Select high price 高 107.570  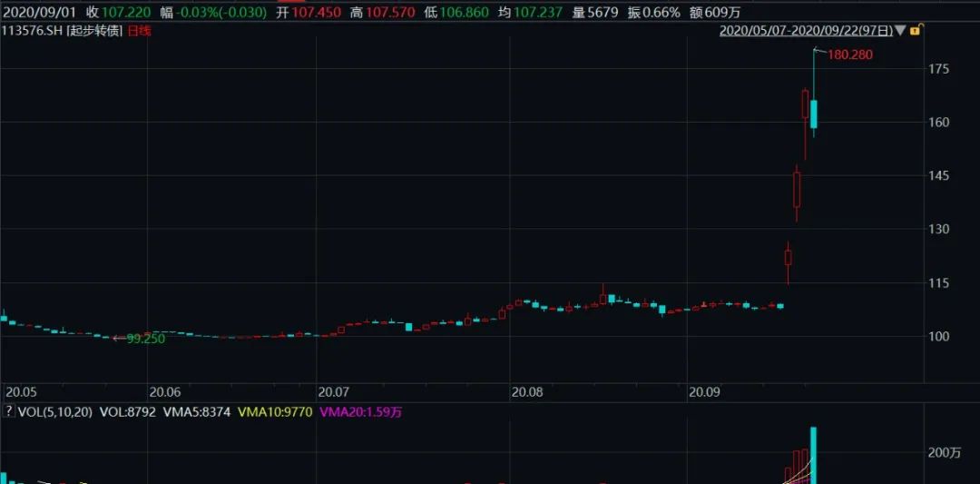(381, 12)
